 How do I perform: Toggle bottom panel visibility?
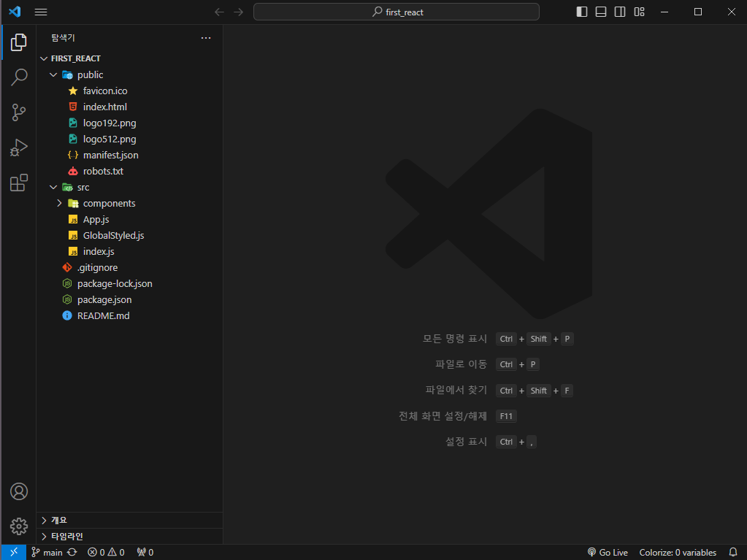tap(601, 12)
